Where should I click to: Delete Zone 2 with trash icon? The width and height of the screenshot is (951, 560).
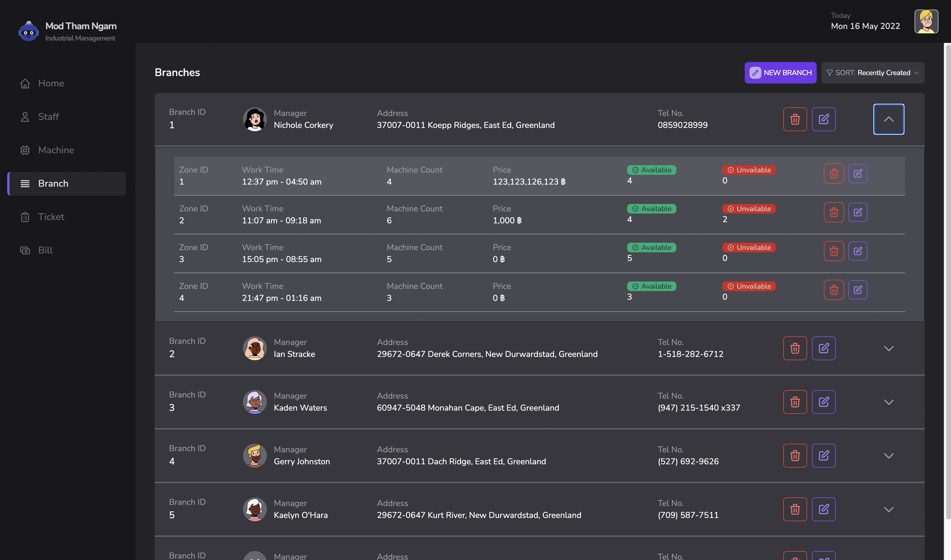[833, 212]
